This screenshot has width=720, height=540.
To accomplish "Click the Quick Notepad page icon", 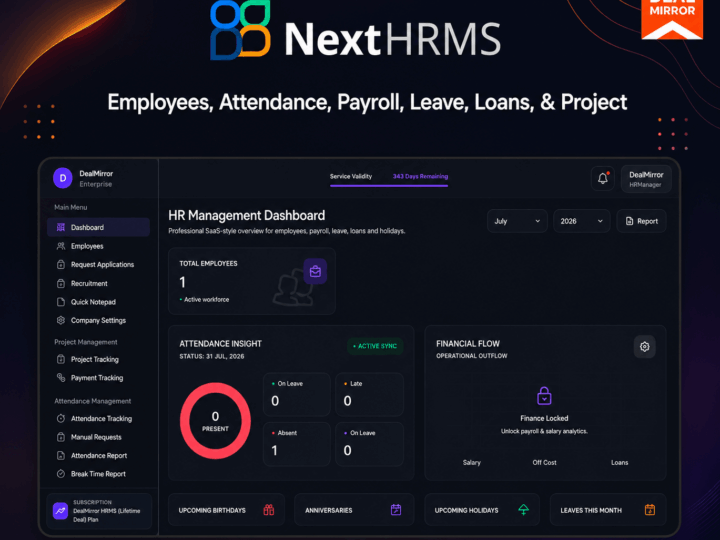I will click(x=61, y=302).
